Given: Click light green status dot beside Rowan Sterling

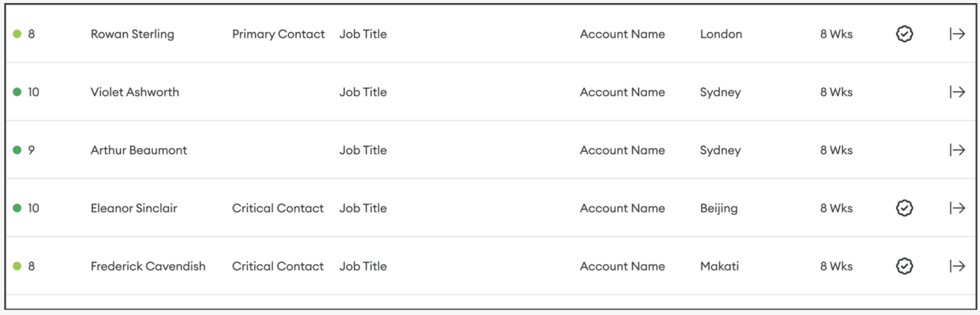Looking at the screenshot, I should [17, 34].
